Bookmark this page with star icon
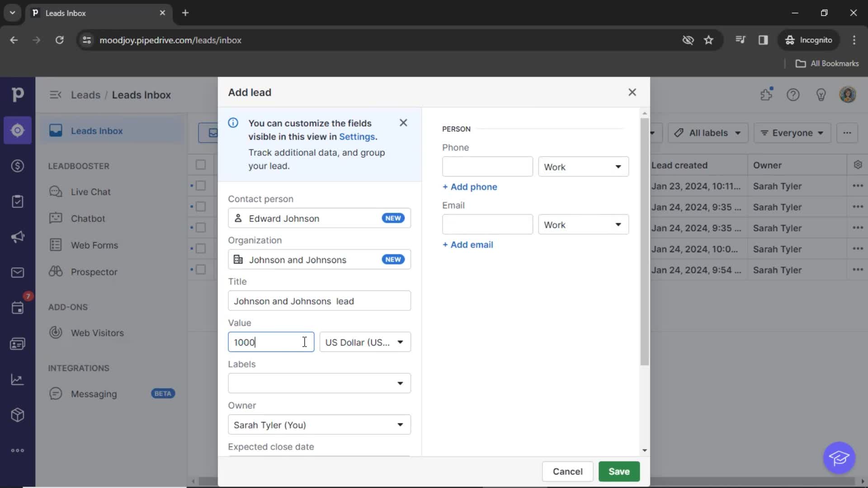 pyautogui.click(x=708, y=40)
